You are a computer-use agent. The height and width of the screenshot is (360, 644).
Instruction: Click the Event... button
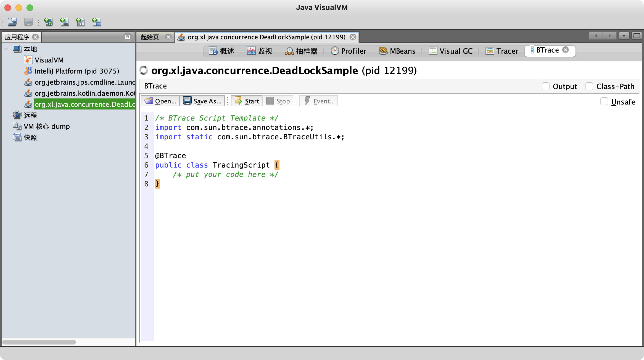[x=319, y=101]
